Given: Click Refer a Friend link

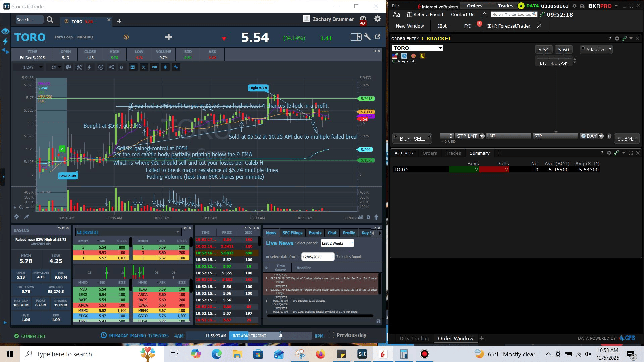Looking at the screenshot, I should coord(425,14).
